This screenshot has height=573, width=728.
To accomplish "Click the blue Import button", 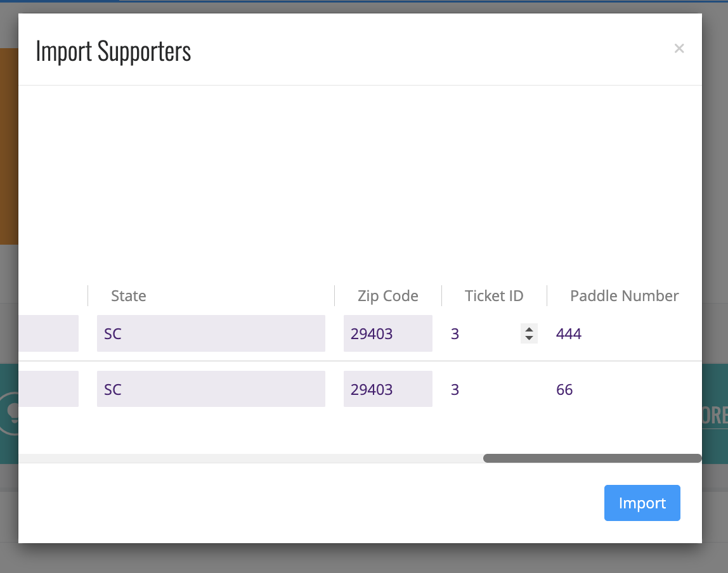I will pos(642,503).
